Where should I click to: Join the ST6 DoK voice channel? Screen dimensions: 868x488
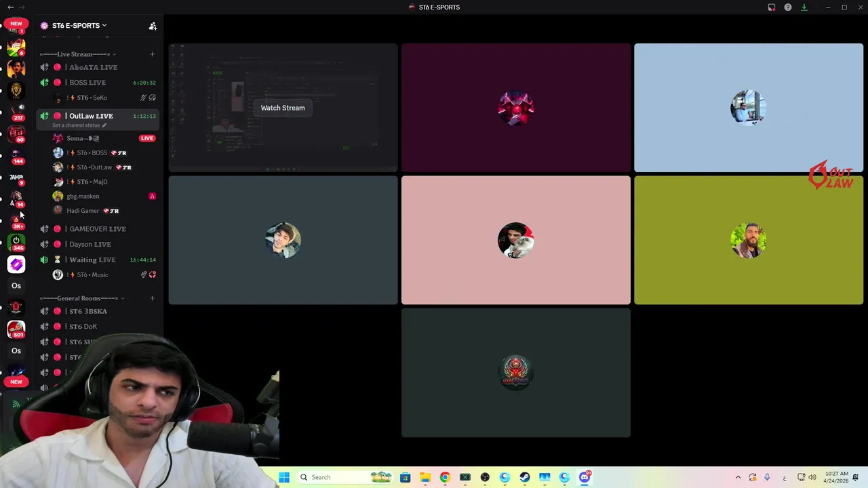coord(98,327)
